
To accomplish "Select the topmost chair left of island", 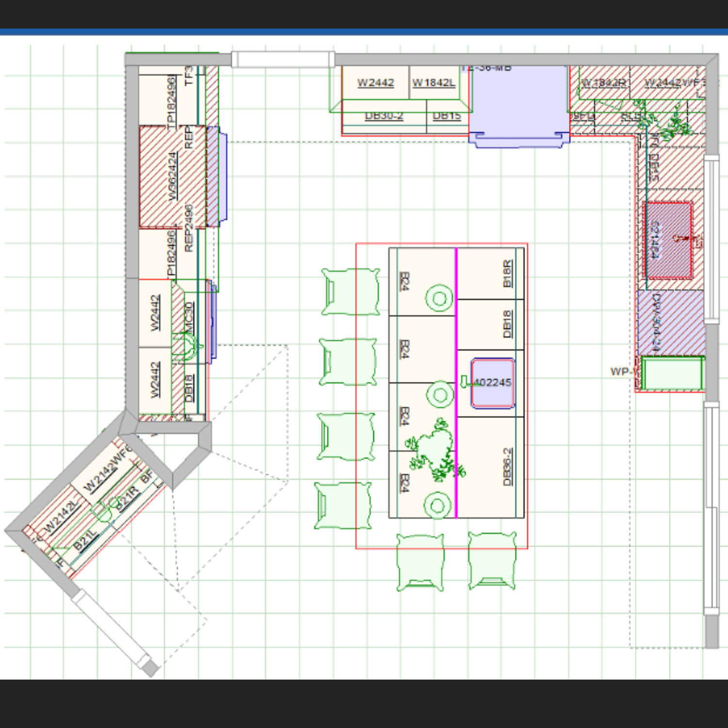I will [350, 292].
